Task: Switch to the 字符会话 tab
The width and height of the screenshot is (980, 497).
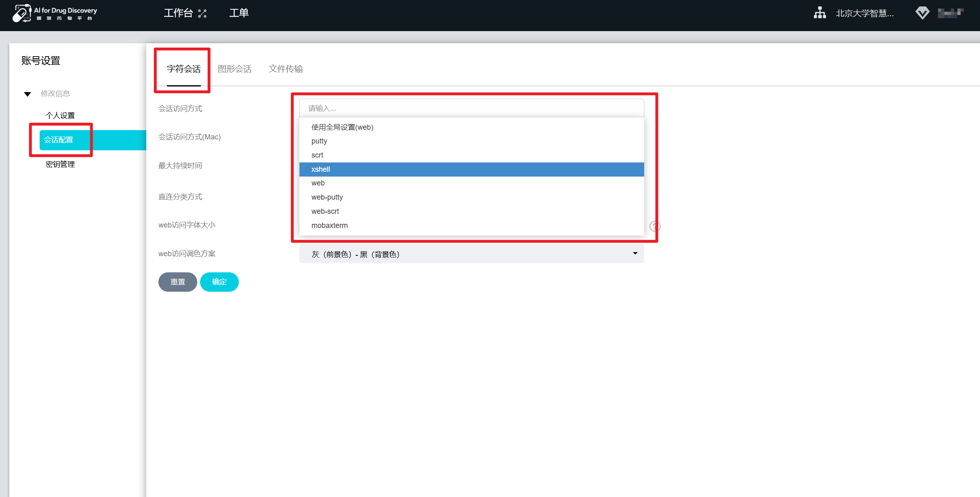Action: pos(184,69)
